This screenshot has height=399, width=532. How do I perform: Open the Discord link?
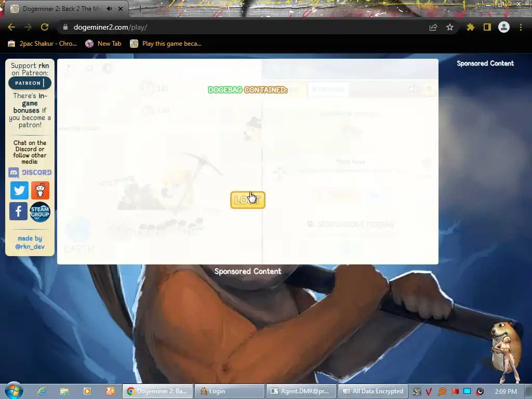point(30,172)
